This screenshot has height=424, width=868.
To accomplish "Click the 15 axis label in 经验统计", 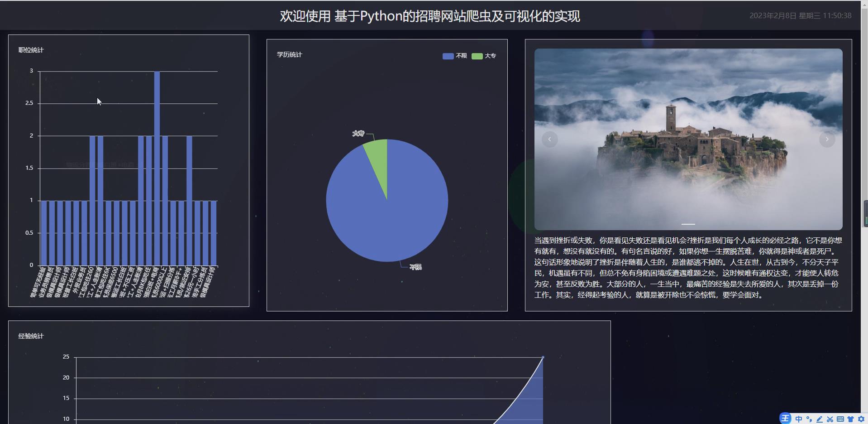I will coord(66,398).
